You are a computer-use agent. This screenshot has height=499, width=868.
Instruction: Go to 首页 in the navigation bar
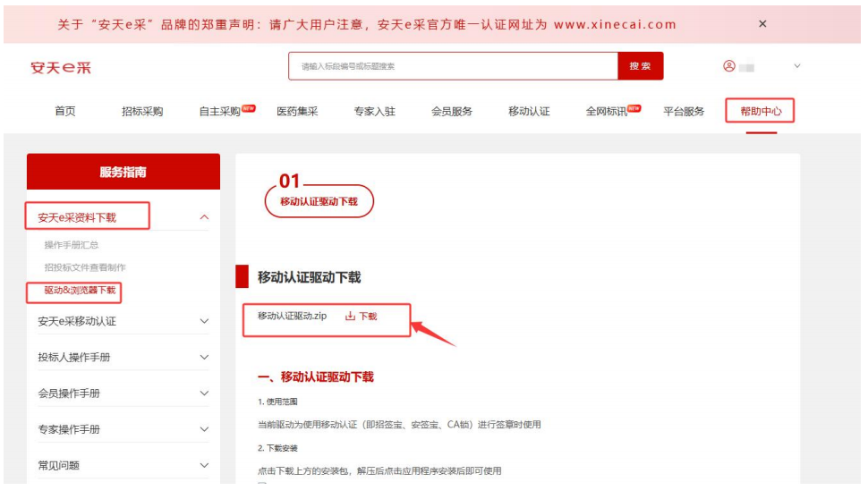pyautogui.click(x=65, y=111)
